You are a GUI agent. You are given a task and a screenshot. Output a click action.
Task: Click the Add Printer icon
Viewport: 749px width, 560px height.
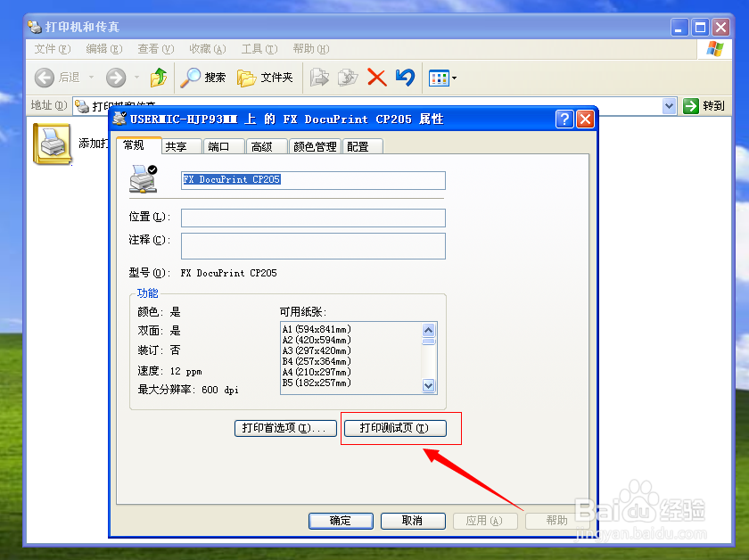click(52, 144)
